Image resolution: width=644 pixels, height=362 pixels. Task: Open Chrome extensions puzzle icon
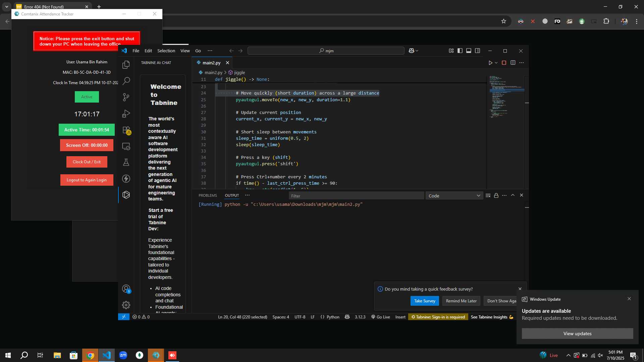(606, 21)
